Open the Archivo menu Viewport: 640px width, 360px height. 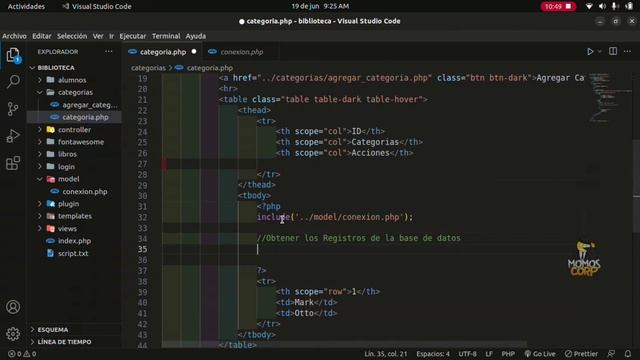14,36
